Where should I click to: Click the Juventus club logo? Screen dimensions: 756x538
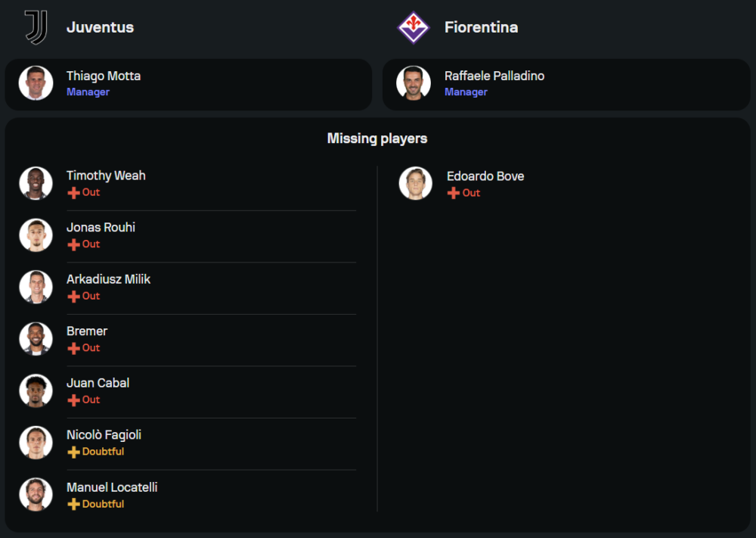(x=36, y=27)
